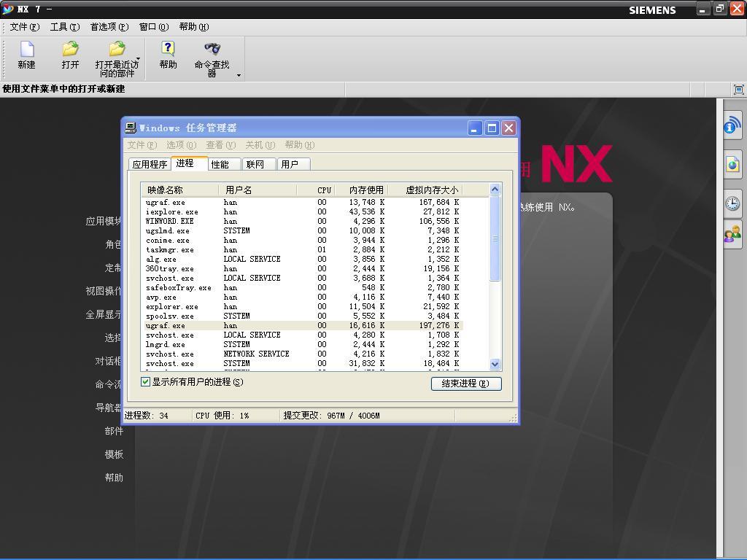Select taskmgr.exe process row
Image resolution: width=747 pixels, height=560 pixels.
tap(303, 250)
